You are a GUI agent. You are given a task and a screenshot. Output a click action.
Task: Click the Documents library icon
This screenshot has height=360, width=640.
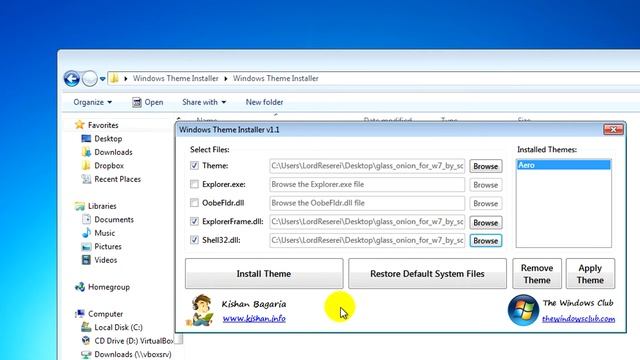coord(86,220)
